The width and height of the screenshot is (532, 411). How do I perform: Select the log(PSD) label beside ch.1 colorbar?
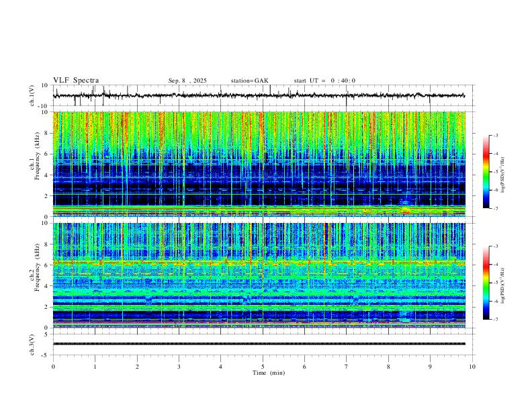tap(502, 175)
